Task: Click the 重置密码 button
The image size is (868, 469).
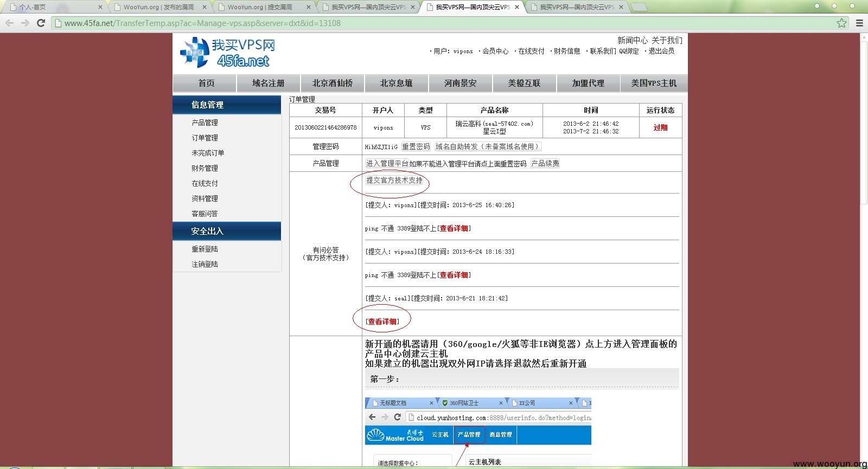Action: point(416,146)
